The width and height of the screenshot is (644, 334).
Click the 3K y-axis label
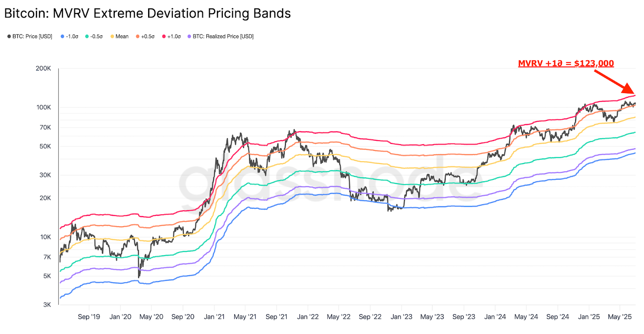[x=47, y=305]
